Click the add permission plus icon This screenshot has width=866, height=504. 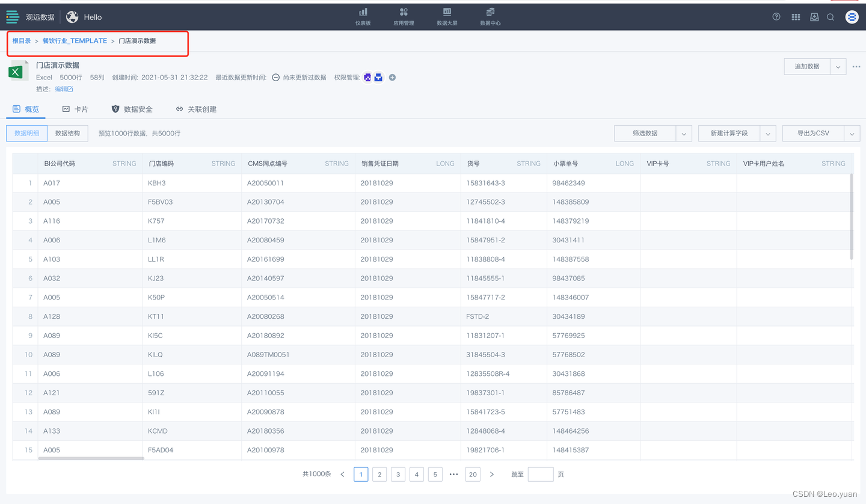point(392,78)
